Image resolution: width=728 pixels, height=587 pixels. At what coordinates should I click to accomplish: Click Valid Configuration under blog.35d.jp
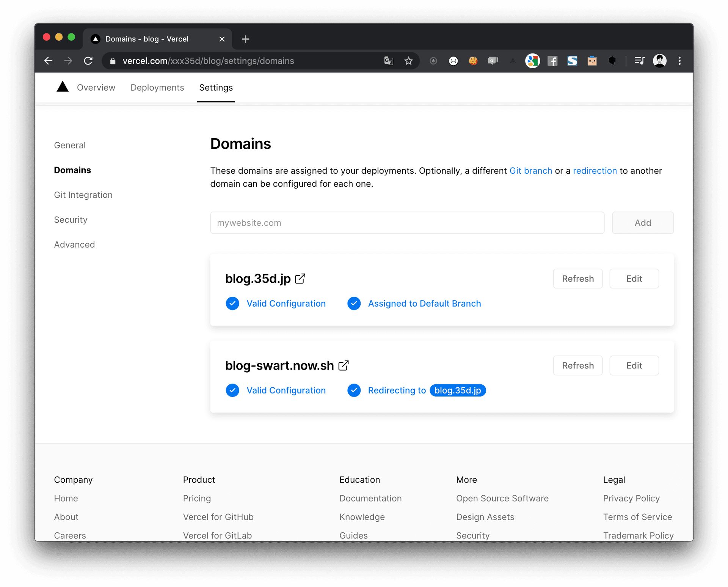tap(286, 304)
